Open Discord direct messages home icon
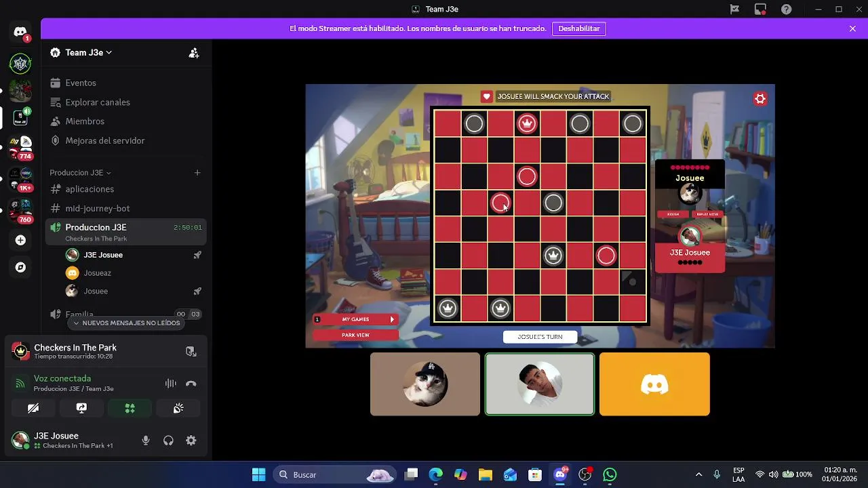868x488 pixels. point(20,32)
